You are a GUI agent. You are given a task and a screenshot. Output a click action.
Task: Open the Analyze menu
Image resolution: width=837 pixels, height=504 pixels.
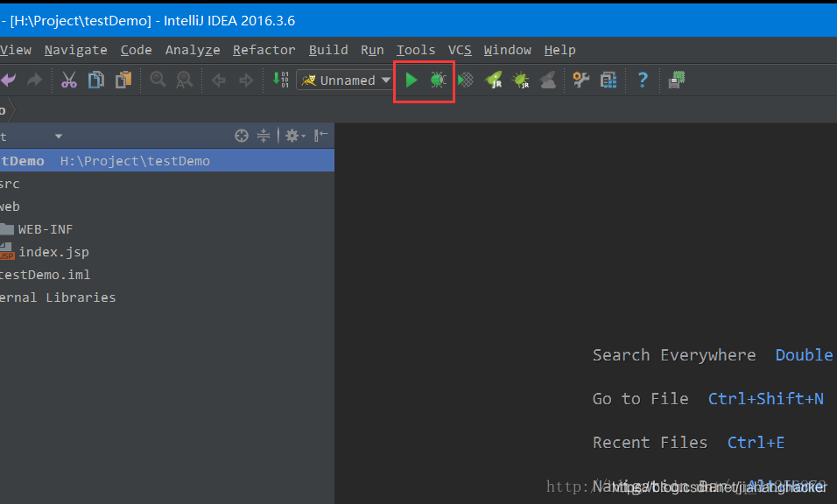(193, 50)
